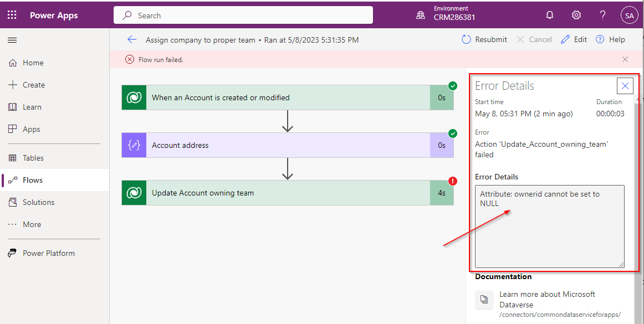Viewport: 644px width, 324px height.
Task: Open the settings gear icon
Action: pos(576,16)
